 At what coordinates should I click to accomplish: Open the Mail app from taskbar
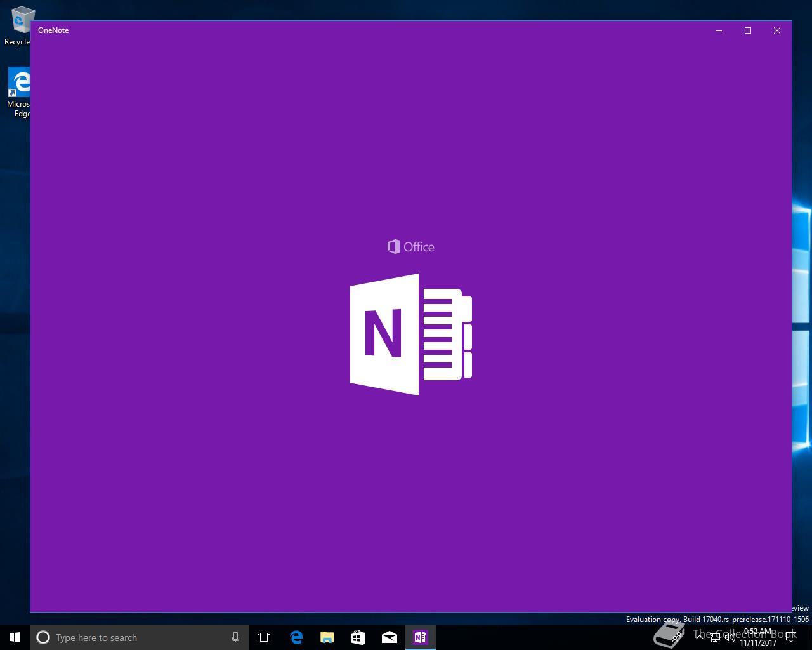coord(389,637)
